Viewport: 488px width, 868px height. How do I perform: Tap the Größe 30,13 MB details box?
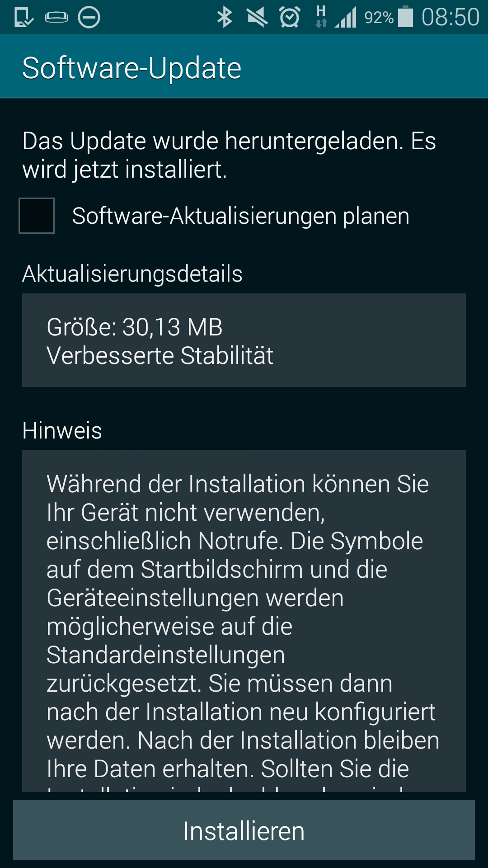(x=244, y=340)
